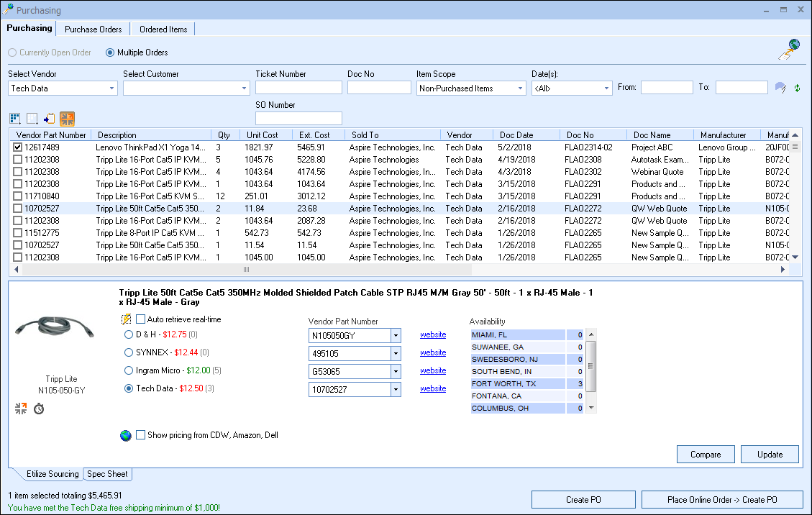The height and width of the screenshot is (515, 812).
Task: Open the D & H website link
Action: tap(433, 334)
